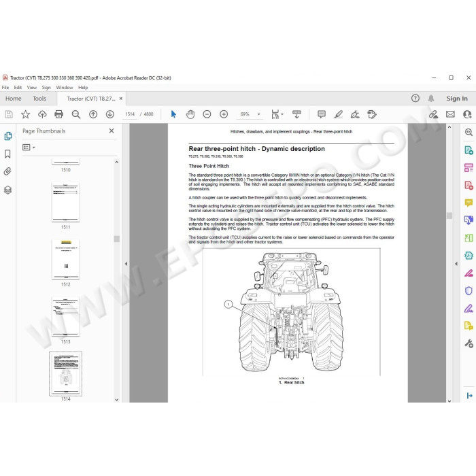Select the Highlight text pen tool
Screen dimensions: 476x476
(339, 114)
